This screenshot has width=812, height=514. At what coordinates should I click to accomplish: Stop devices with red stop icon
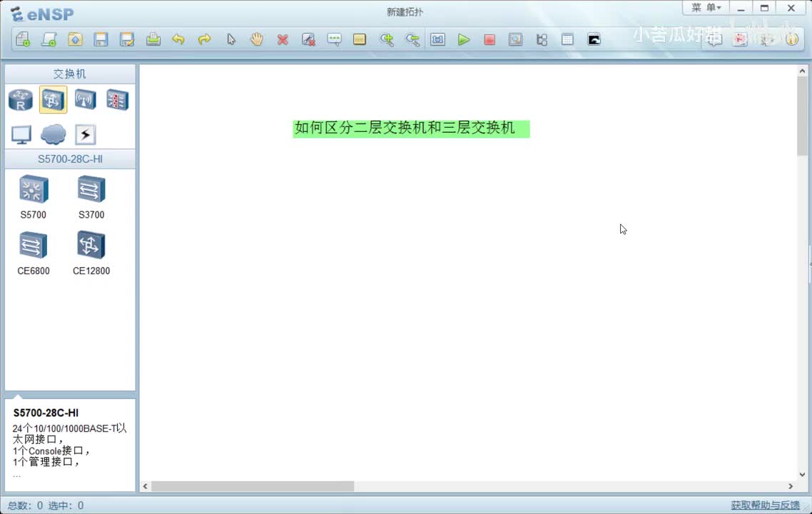tap(489, 39)
